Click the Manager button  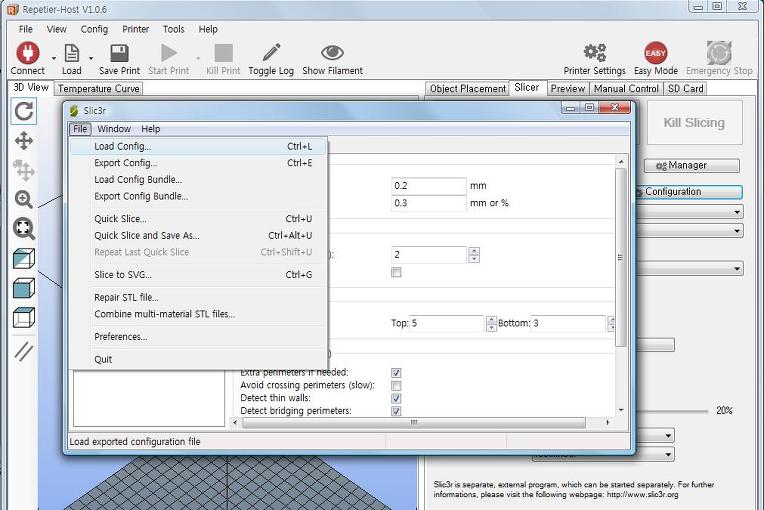point(691,166)
